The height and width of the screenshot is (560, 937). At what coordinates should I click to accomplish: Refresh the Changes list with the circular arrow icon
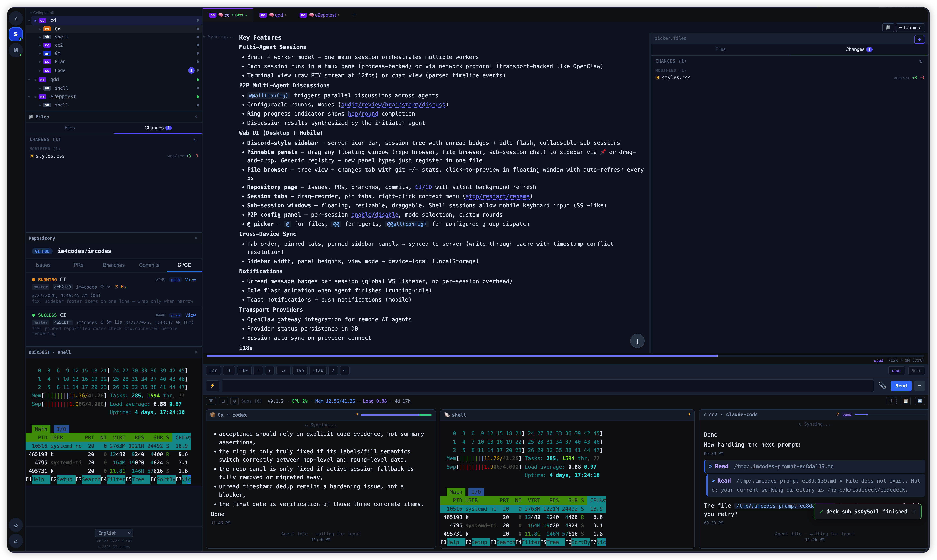tap(195, 140)
